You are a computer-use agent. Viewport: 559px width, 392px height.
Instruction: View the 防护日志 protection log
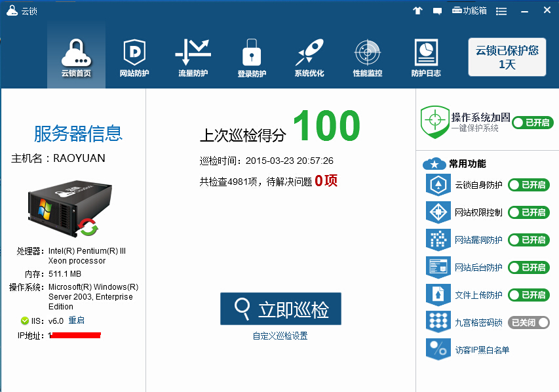point(426,58)
